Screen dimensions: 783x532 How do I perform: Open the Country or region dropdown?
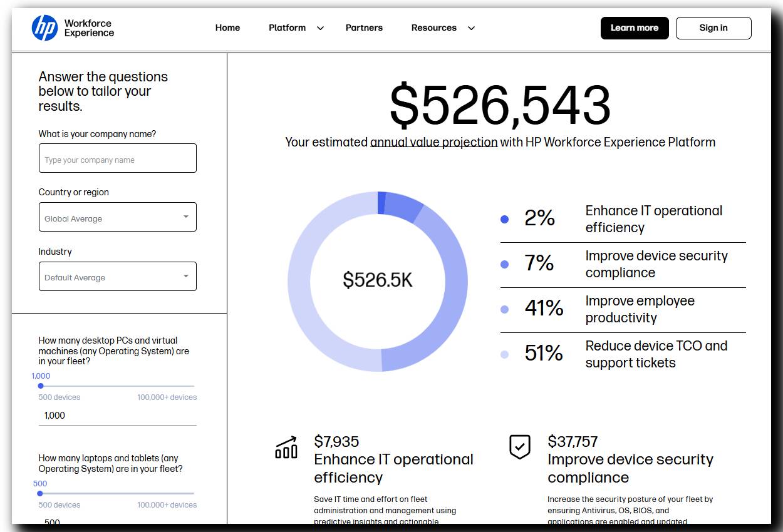(x=118, y=217)
